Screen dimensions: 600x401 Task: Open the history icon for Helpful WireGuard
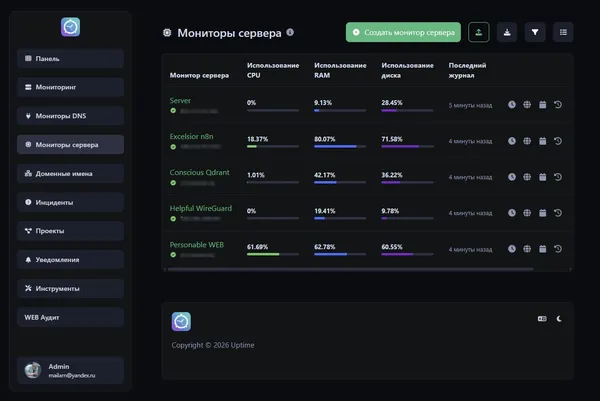click(557, 212)
